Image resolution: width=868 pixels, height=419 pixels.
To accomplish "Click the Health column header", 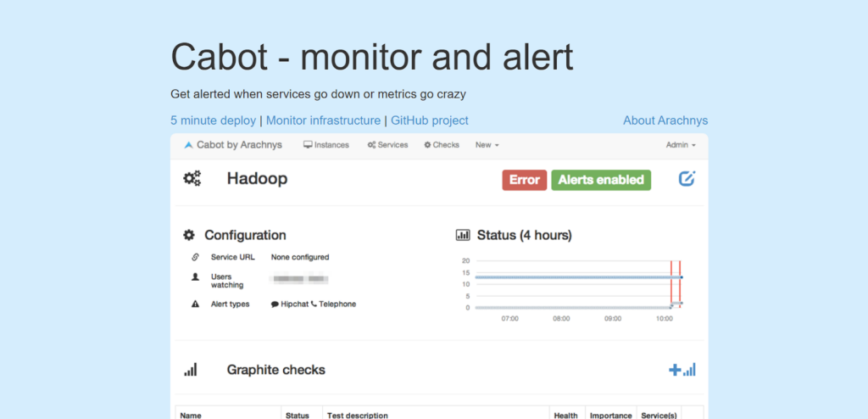I will (565, 415).
